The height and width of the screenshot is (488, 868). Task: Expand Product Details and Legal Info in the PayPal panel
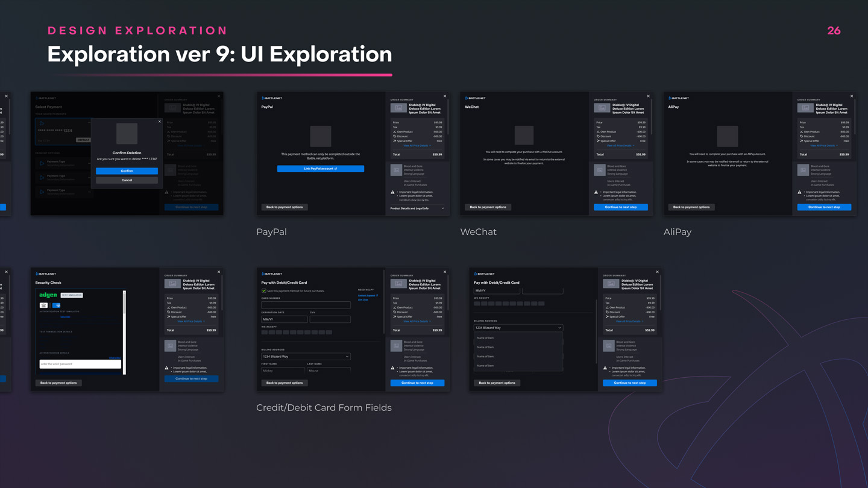[417, 208]
